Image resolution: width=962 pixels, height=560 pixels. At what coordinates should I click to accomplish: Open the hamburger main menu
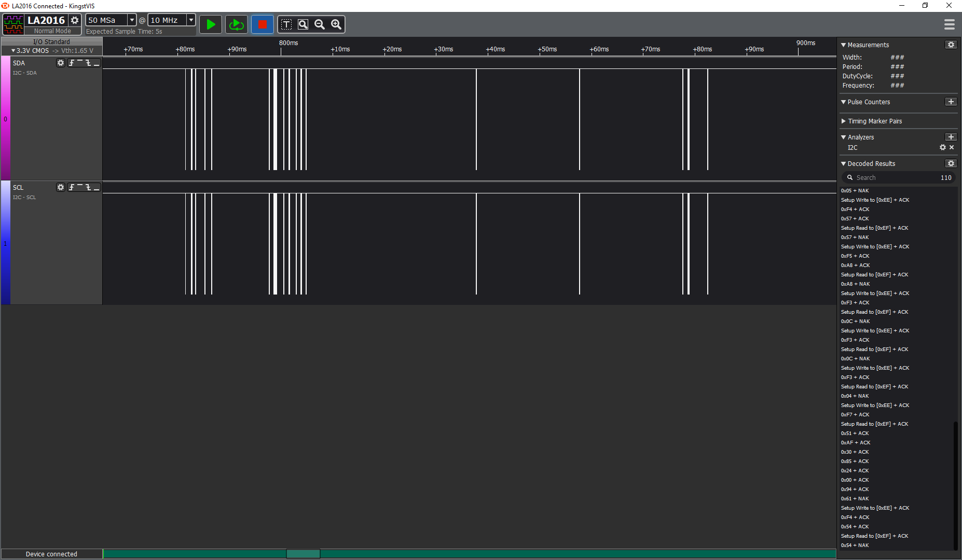[x=950, y=24]
